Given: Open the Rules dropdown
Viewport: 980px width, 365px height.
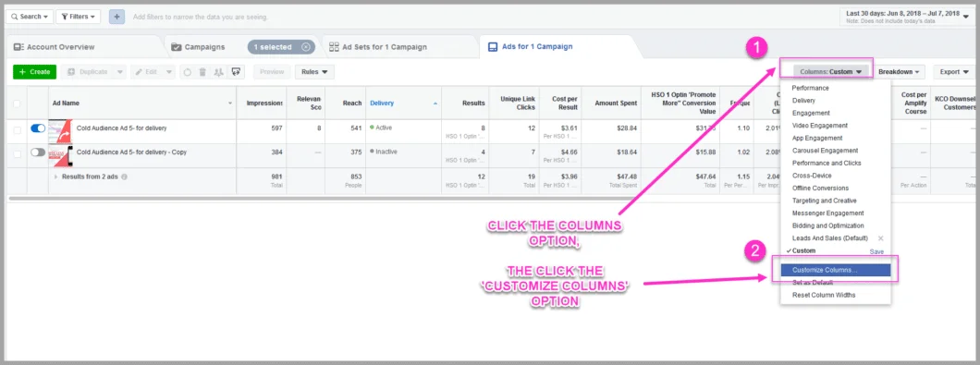Looking at the screenshot, I should click(x=314, y=72).
